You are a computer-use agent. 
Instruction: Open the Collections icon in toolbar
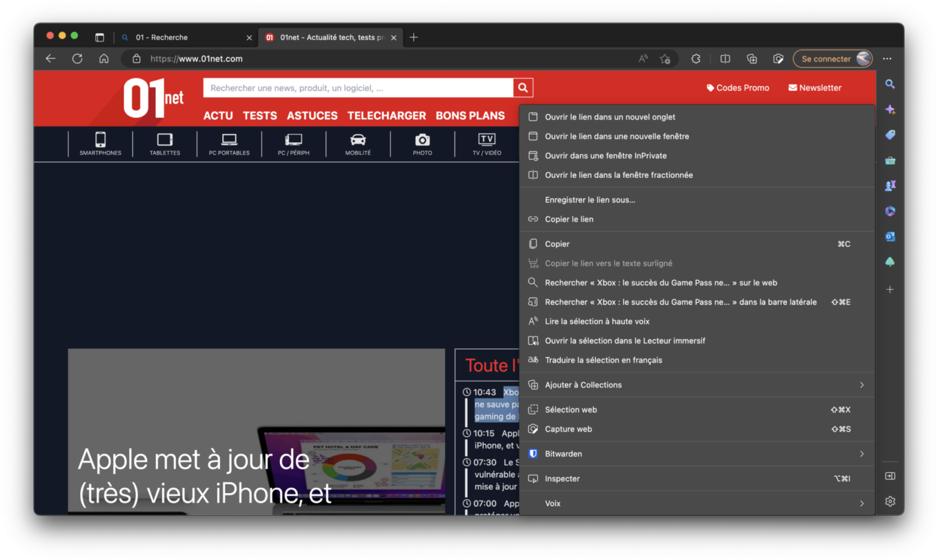click(752, 59)
